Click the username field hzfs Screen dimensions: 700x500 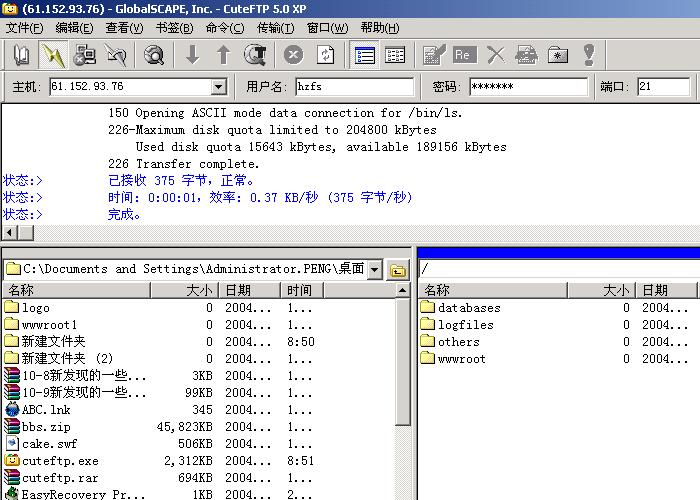354,87
